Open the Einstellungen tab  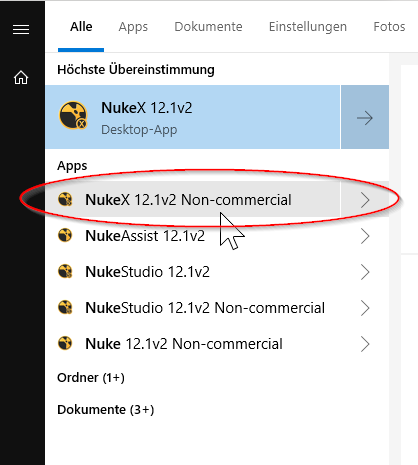[308, 27]
